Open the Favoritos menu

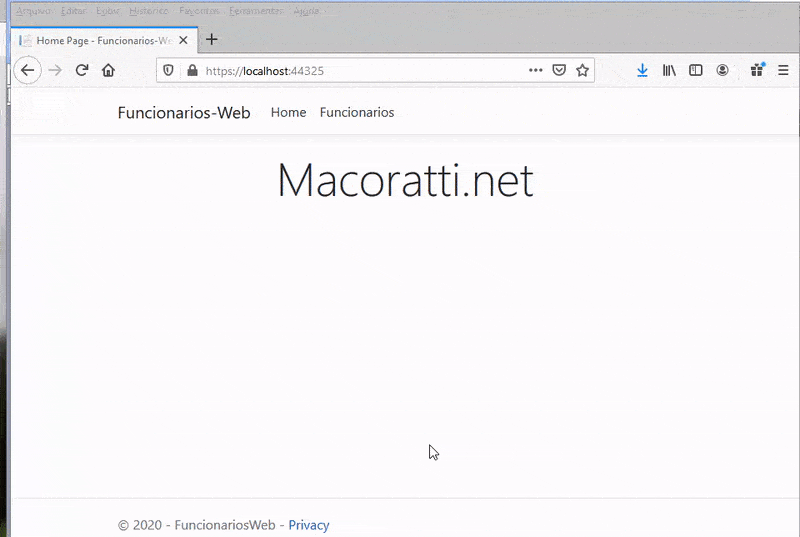pyautogui.click(x=199, y=11)
